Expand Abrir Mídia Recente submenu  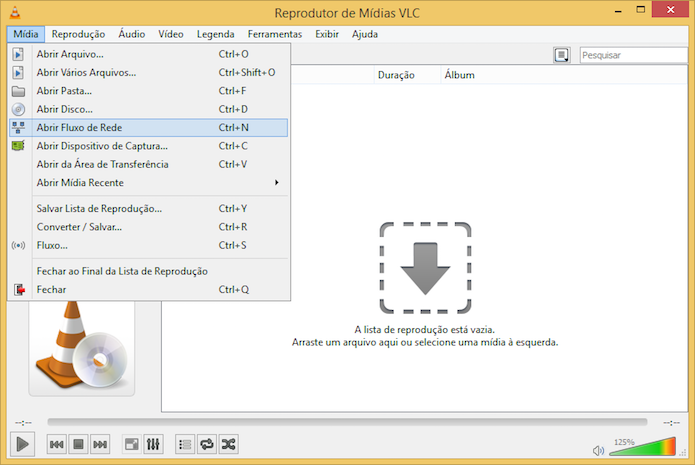point(148,183)
